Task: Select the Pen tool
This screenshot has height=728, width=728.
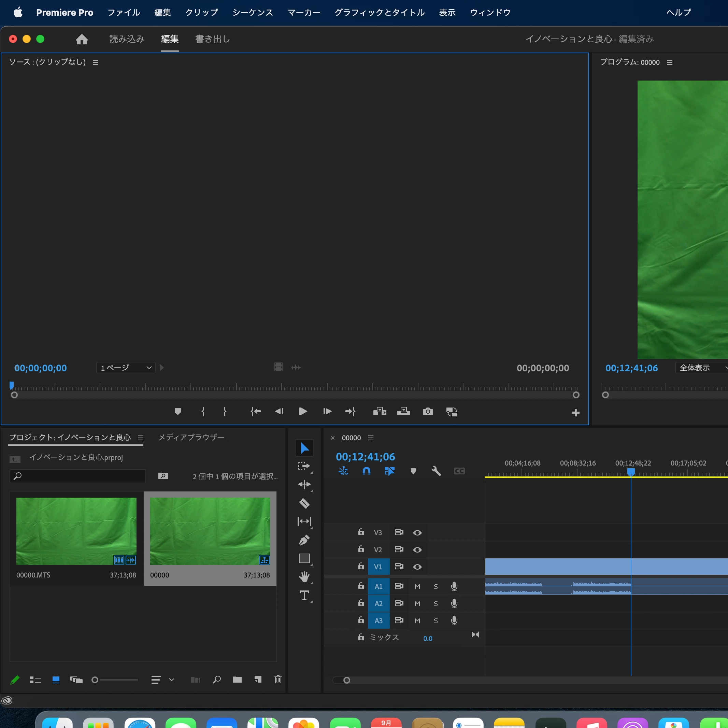Action: click(x=304, y=540)
